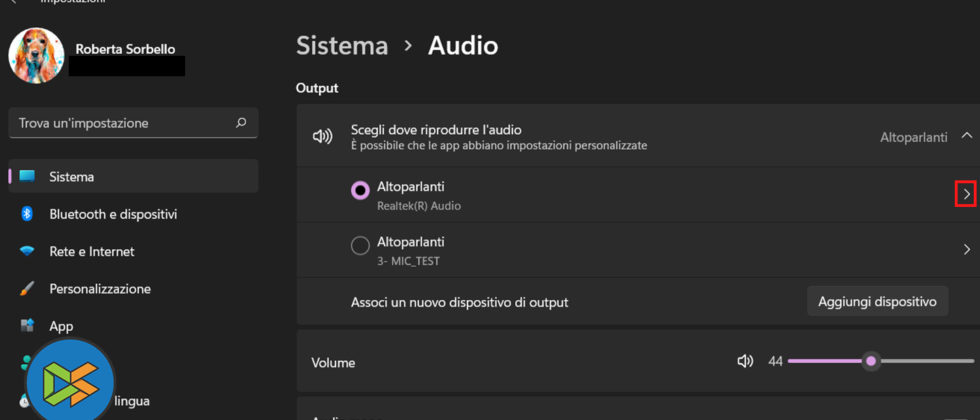Click the Aggiungi dispositivo button

point(876,301)
